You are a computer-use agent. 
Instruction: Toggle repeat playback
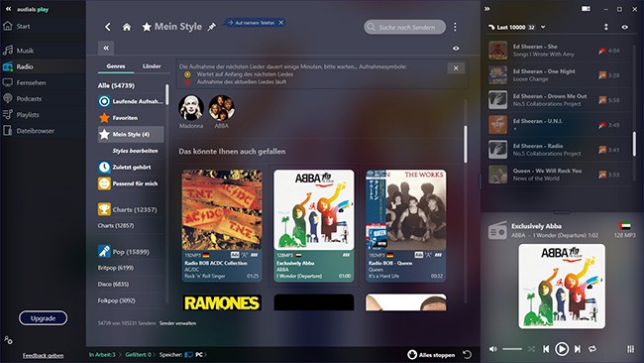(x=592, y=349)
